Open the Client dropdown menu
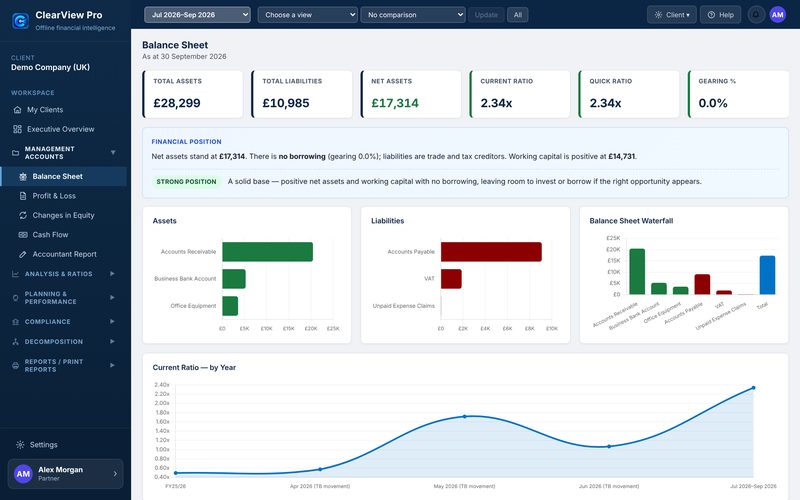The width and height of the screenshot is (800, 500). tap(671, 15)
